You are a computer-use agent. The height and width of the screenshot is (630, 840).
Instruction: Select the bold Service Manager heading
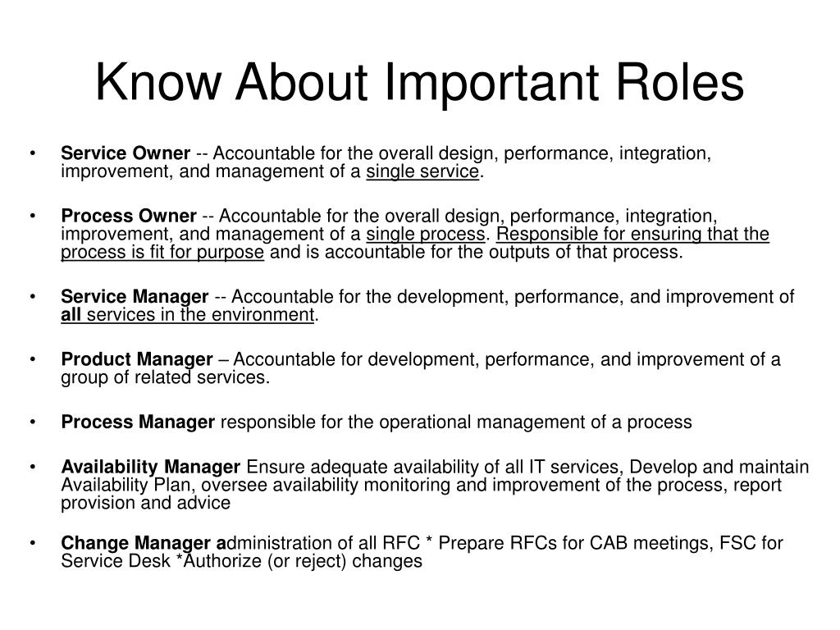[x=135, y=297]
